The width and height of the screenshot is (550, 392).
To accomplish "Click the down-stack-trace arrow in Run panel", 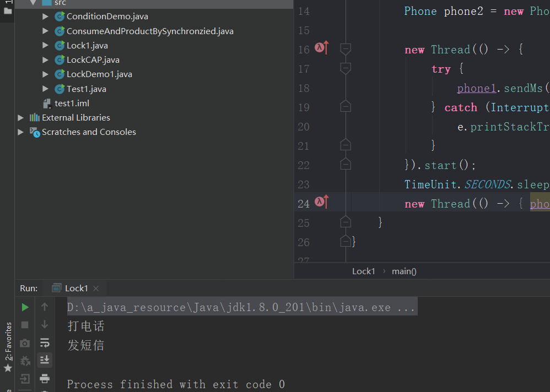I will point(45,324).
